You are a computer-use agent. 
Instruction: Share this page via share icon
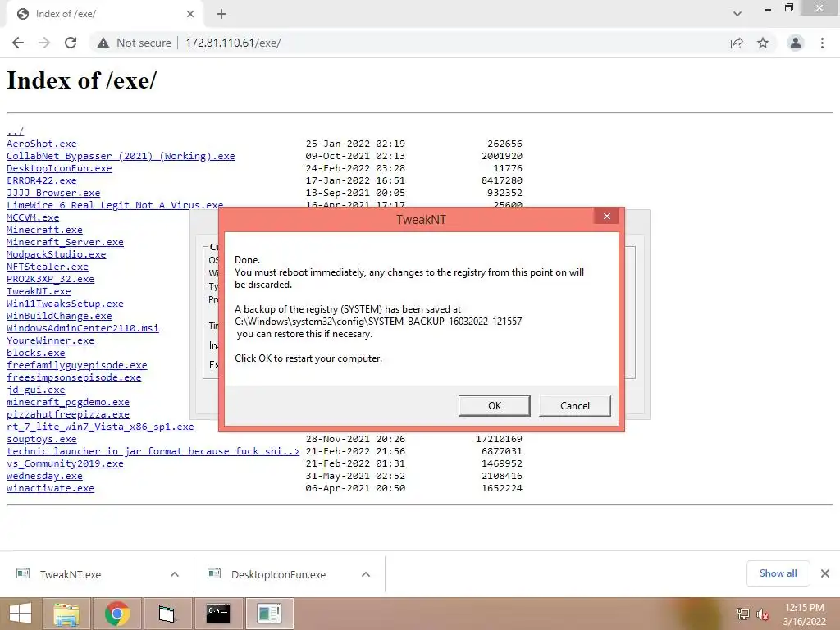coord(737,43)
